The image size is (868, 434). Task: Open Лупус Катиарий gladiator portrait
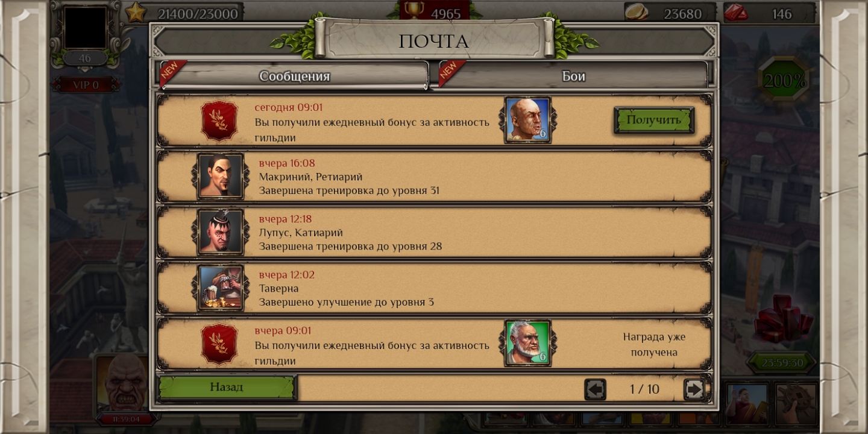coord(221,232)
